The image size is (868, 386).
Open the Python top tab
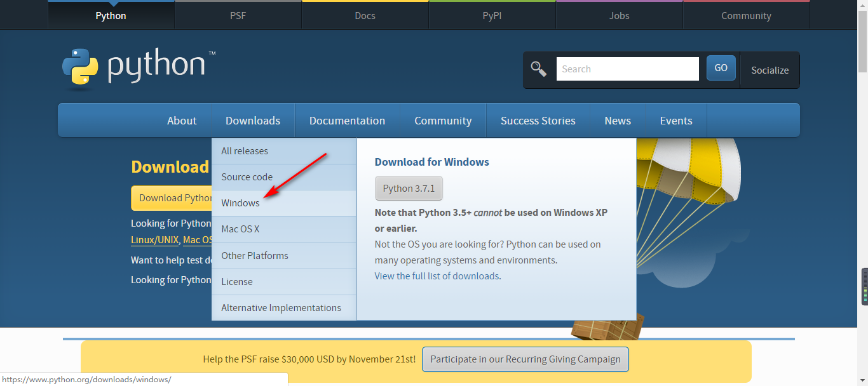[x=111, y=15]
